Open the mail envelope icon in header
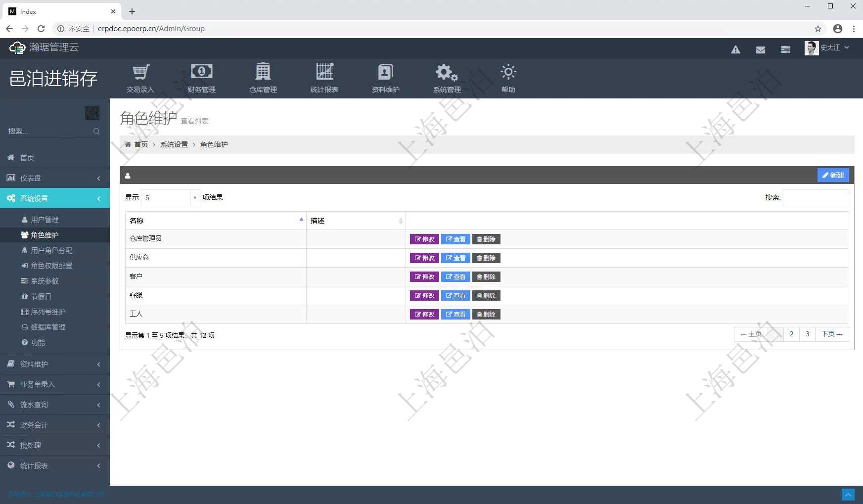Viewport: 863px width, 504px height. (x=761, y=49)
